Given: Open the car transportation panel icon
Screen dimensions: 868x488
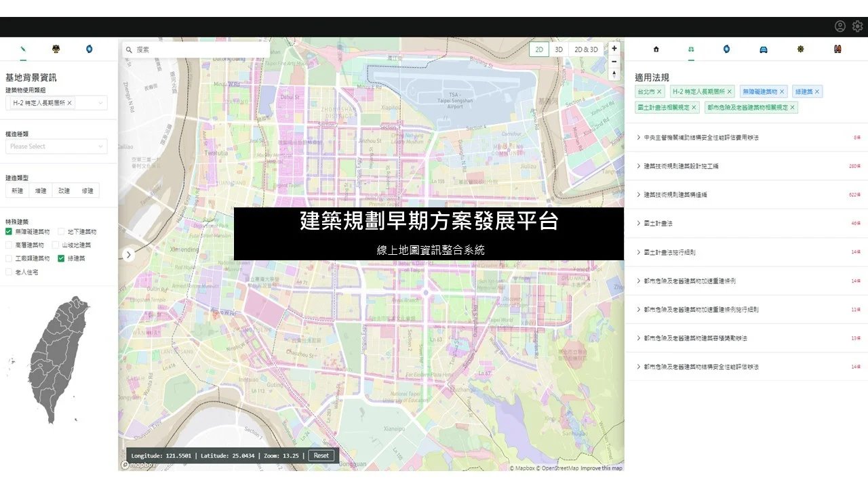Looking at the screenshot, I should coord(764,49).
